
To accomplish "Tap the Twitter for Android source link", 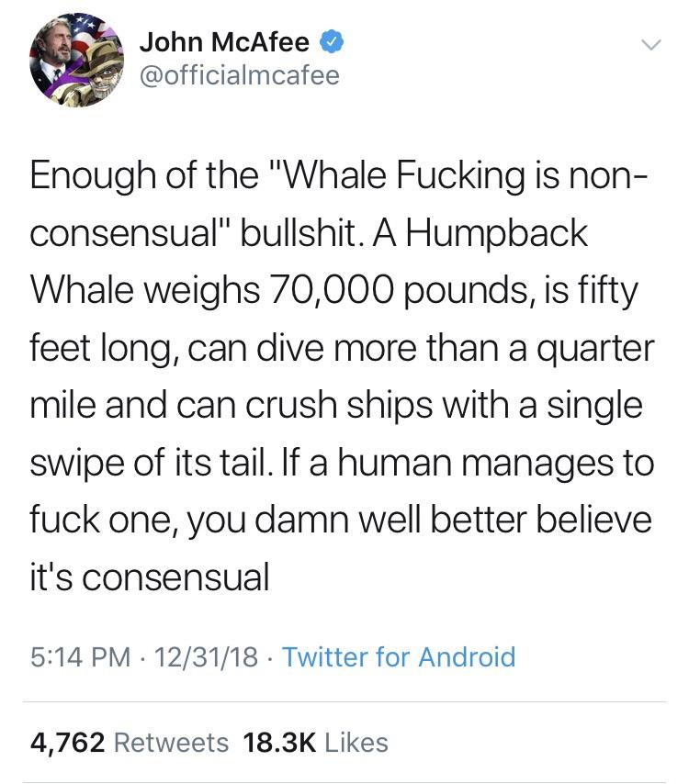I will click(x=398, y=656).
